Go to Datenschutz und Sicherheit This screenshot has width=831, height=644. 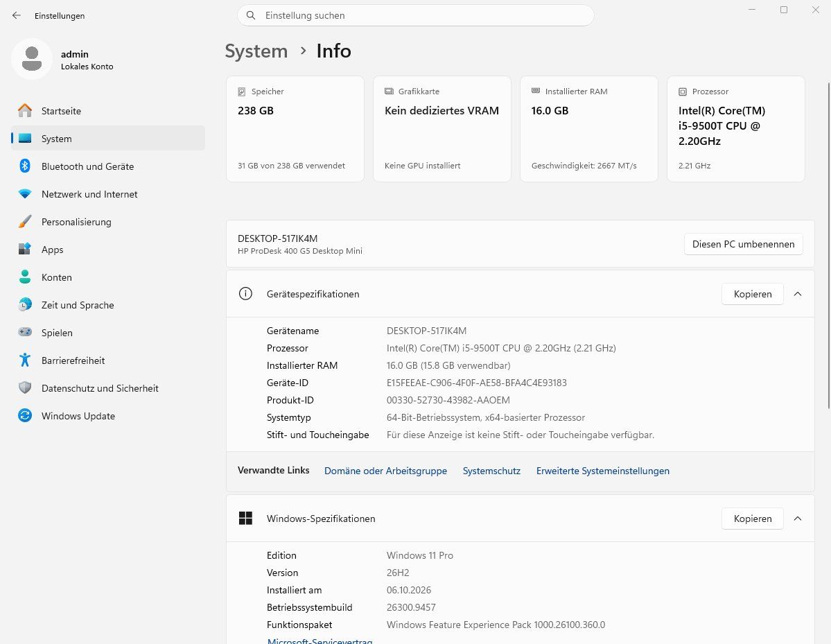(x=108, y=388)
